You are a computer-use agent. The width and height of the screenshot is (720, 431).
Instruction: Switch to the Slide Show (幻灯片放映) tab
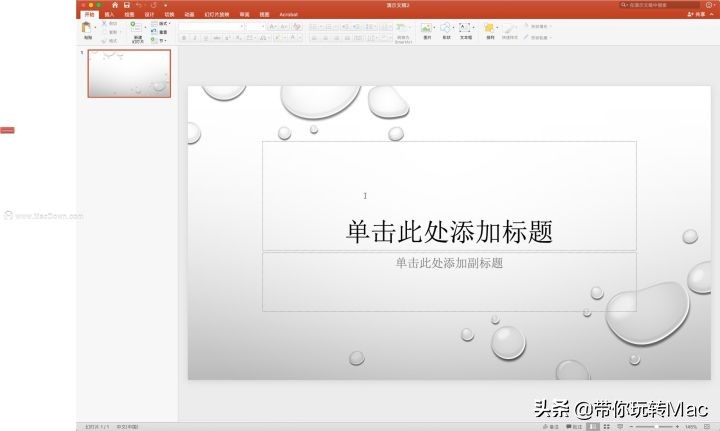point(217,14)
